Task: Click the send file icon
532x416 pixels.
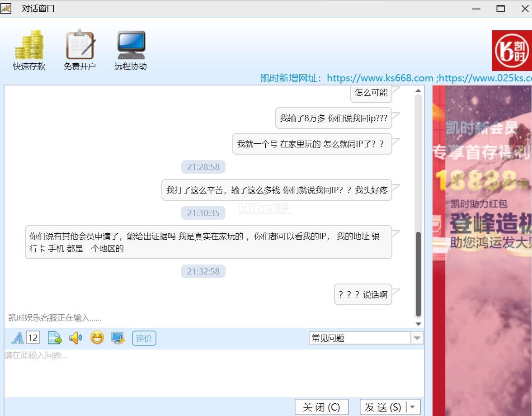Action: pyautogui.click(x=54, y=338)
